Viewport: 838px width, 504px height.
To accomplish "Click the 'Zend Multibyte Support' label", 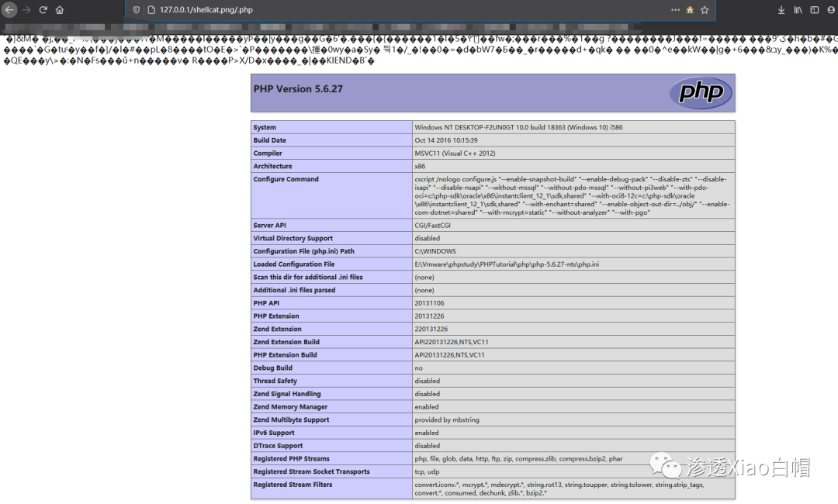I will (291, 419).
